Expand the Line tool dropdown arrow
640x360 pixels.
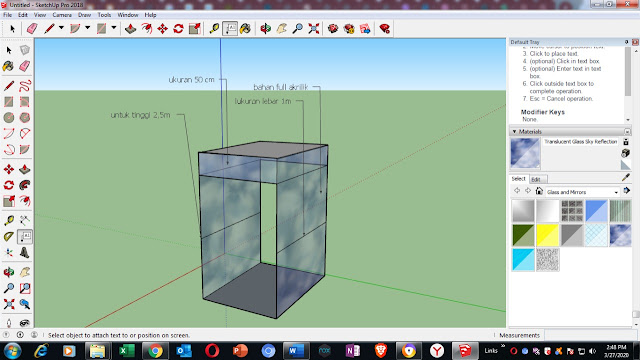pyautogui.click(x=61, y=28)
